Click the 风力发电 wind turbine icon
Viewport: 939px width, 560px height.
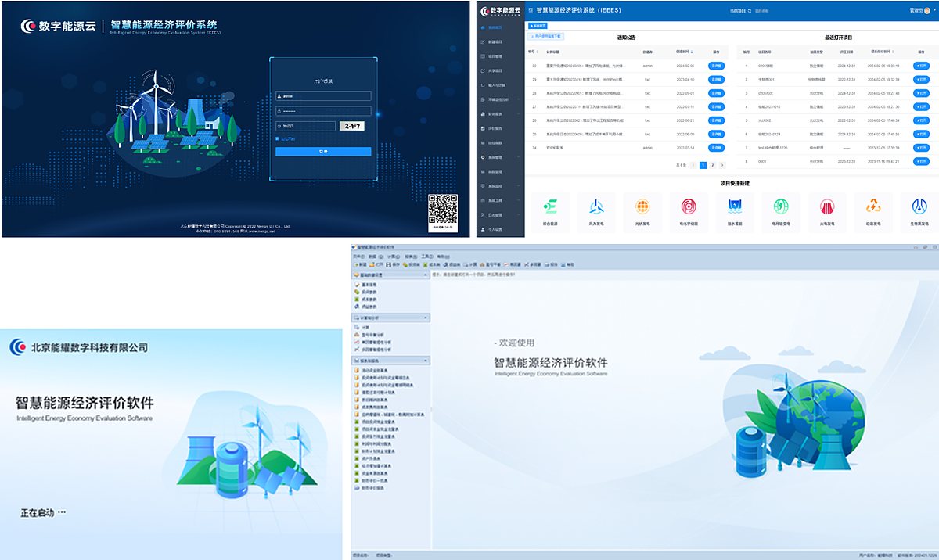596,206
